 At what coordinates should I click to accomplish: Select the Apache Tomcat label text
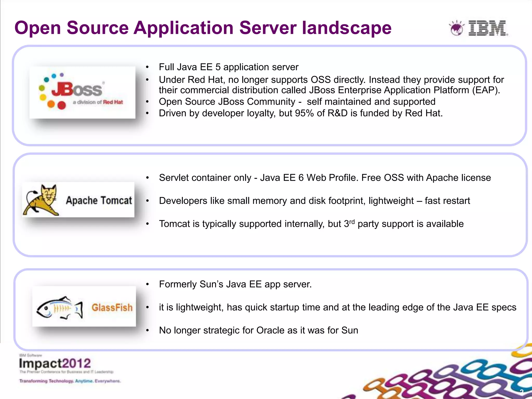pyautogui.click(x=99, y=201)
